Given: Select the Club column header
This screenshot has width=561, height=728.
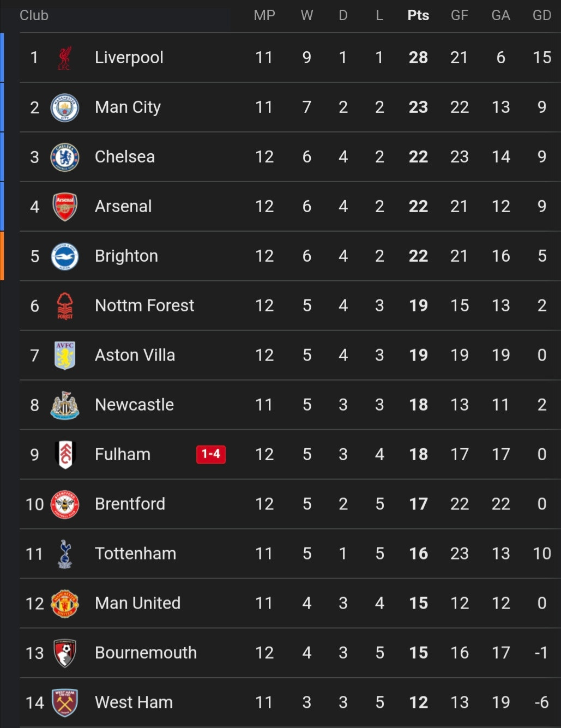Looking at the screenshot, I should [x=34, y=15].
